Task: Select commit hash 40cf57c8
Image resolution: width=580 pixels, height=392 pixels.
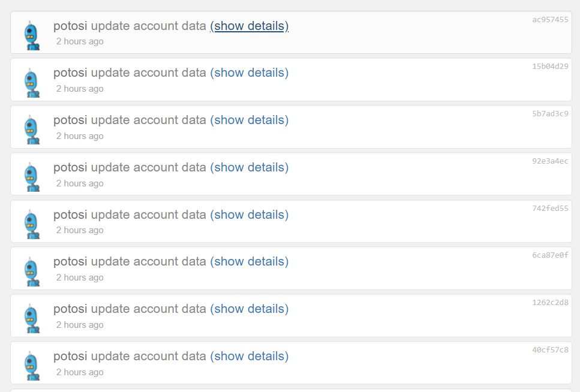Action: click(x=550, y=349)
